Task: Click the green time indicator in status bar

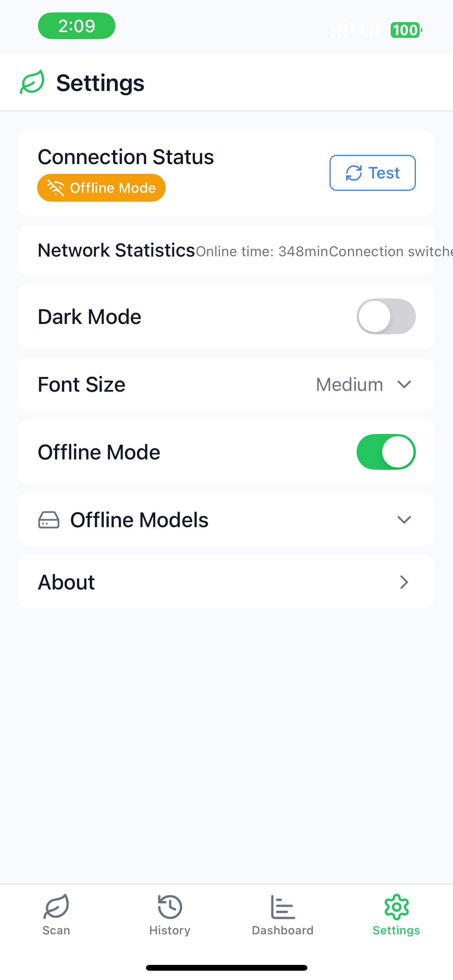Action: pos(77,26)
